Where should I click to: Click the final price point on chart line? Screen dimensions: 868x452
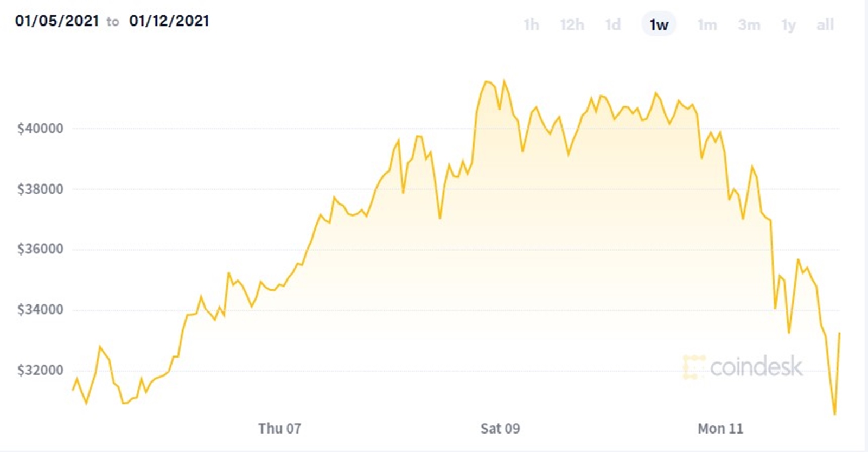(x=839, y=333)
